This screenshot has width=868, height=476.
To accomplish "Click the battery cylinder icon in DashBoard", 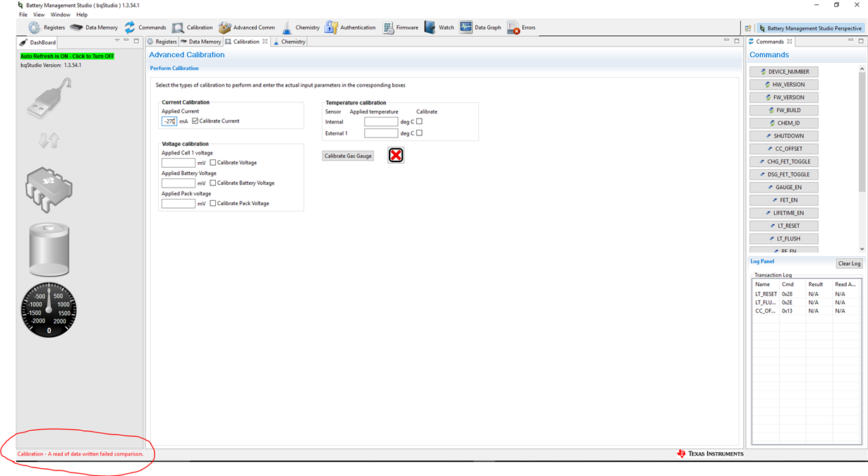I will (x=49, y=250).
